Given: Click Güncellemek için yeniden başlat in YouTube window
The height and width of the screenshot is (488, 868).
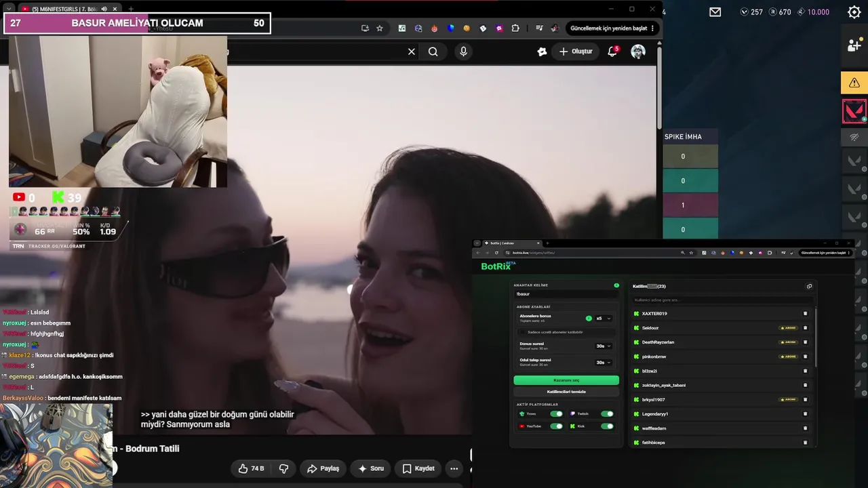Looking at the screenshot, I should (609, 28).
